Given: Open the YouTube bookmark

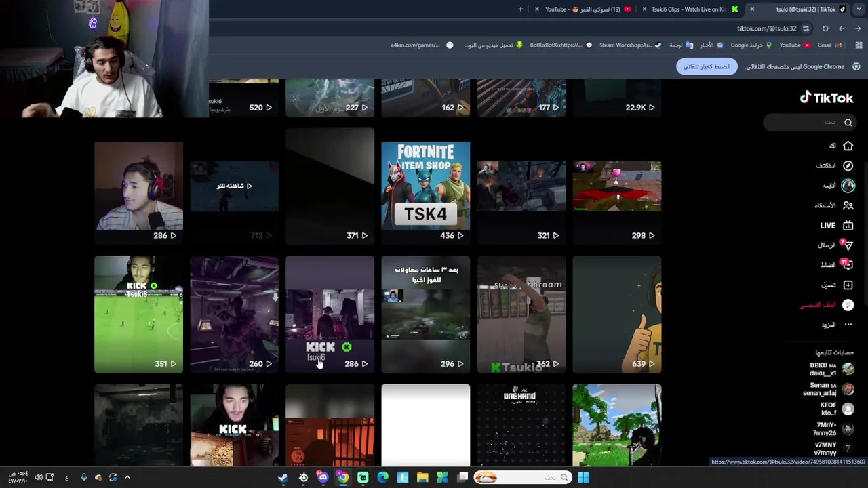Looking at the screenshot, I should pos(795,45).
